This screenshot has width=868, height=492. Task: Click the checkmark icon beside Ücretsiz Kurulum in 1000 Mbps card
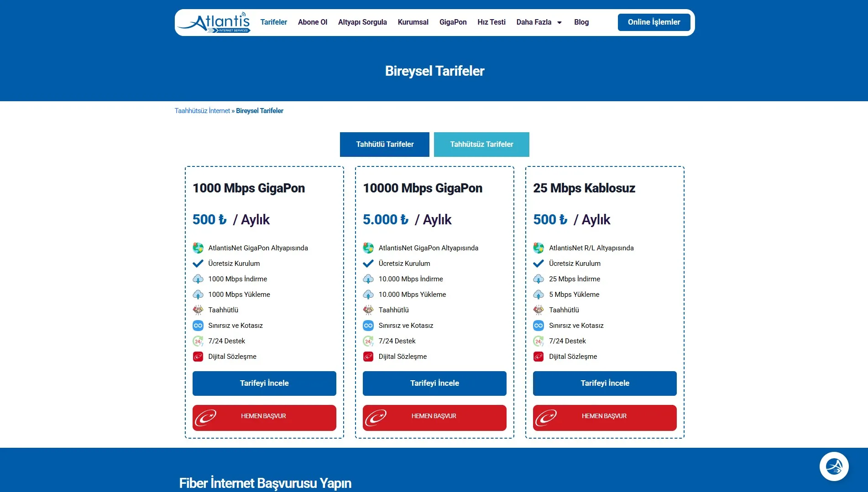(x=198, y=264)
